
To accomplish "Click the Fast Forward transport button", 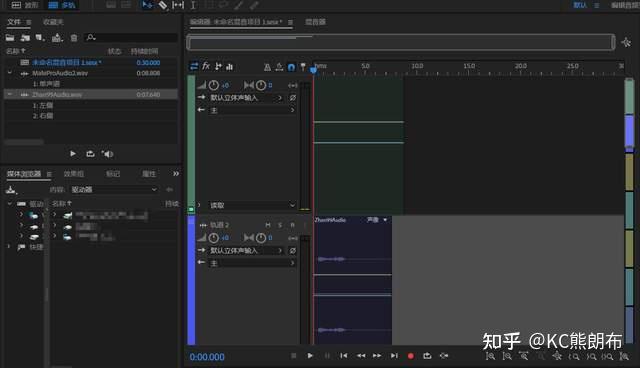I will [x=377, y=356].
